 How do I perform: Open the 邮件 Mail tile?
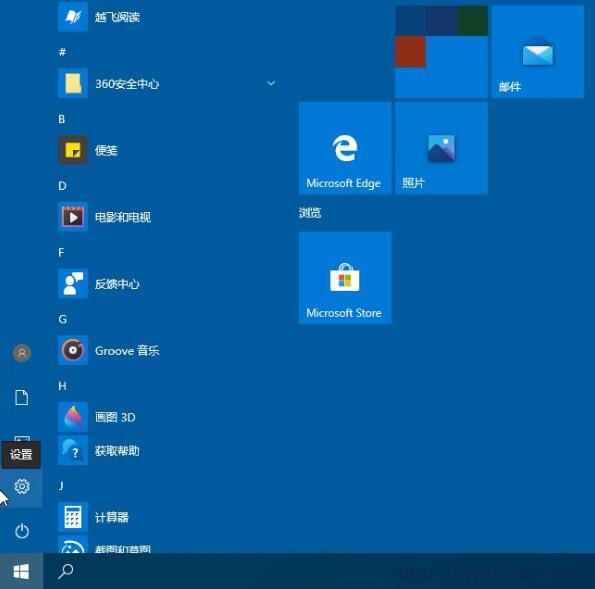538,52
